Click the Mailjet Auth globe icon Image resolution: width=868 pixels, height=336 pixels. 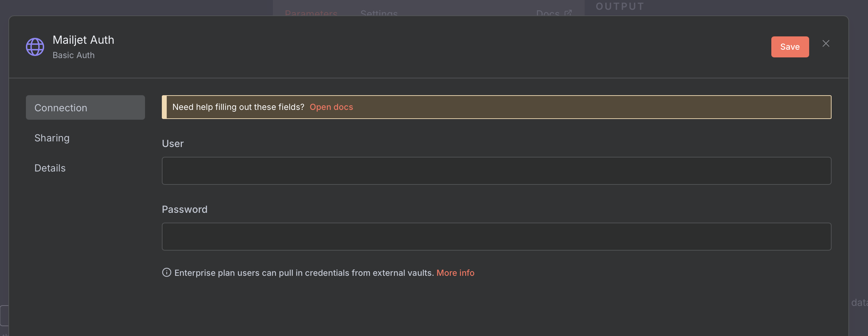(35, 47)
